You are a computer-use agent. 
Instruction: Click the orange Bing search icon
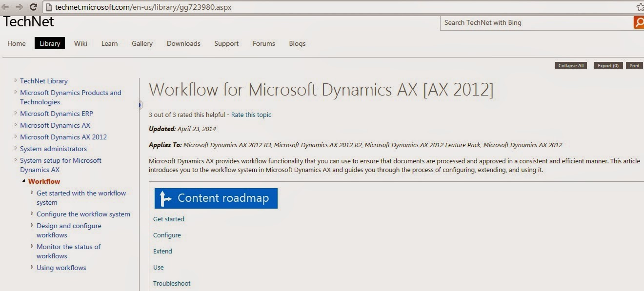[639, 22]
